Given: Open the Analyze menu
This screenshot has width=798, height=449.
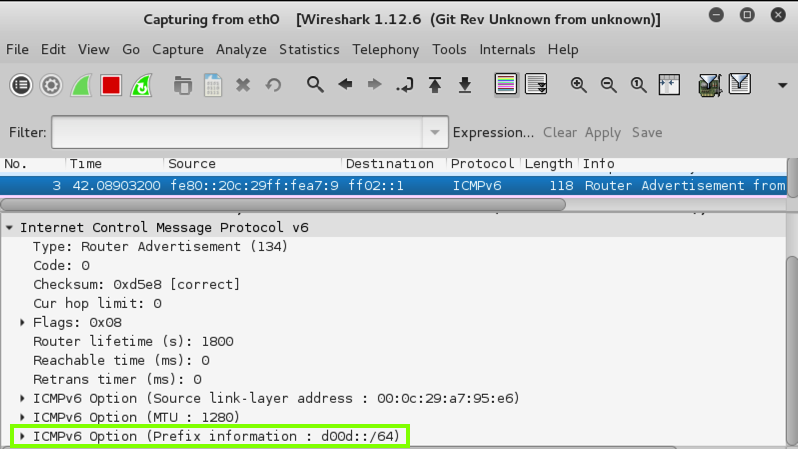Looking at the screenshot, I should click(241, 49).
